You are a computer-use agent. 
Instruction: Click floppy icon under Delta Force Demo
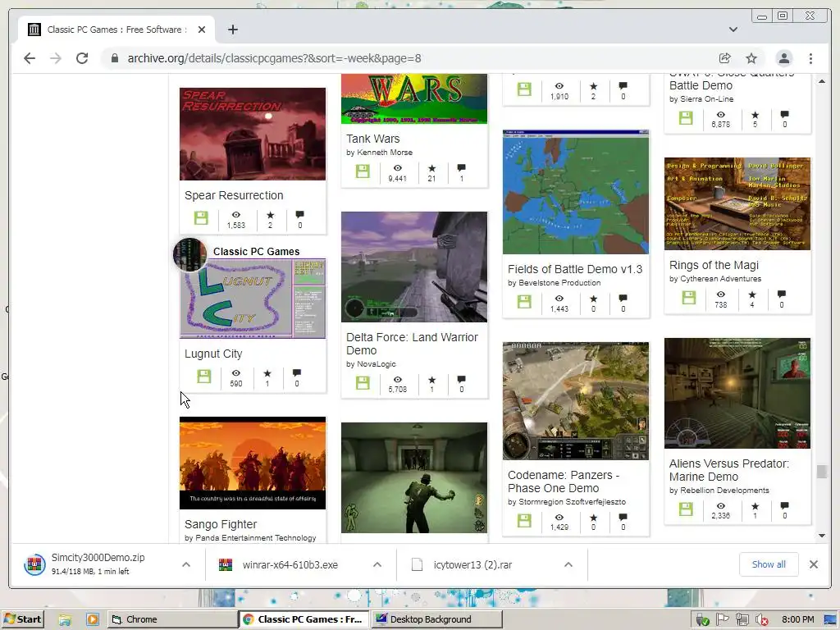coord(363,382)
